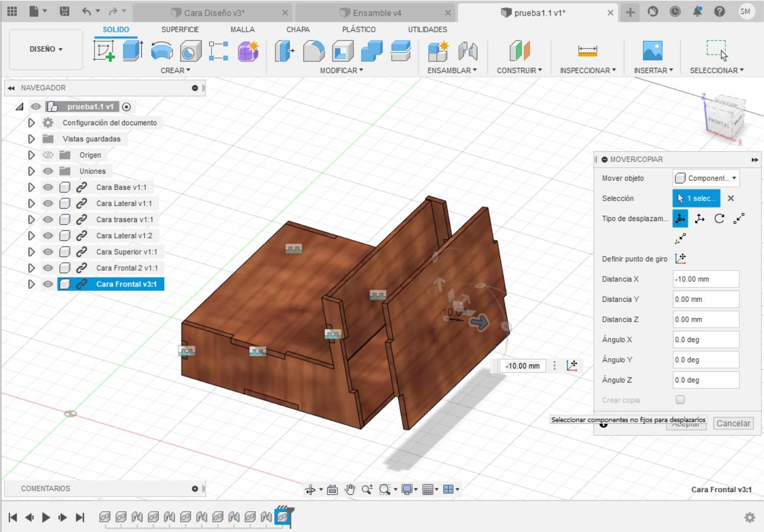The image size is (764, 532).
Task: Click the New Component icon
Action: click(x=438, y=51)
